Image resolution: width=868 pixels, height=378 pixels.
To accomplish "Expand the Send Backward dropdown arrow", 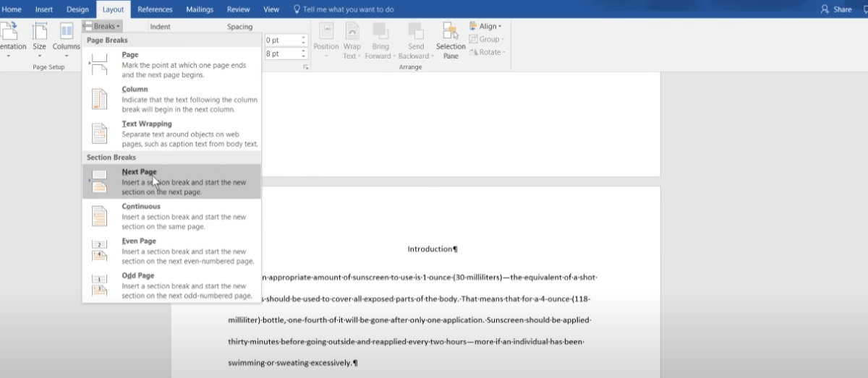I will pyautogui.click(x=432, y=56).
